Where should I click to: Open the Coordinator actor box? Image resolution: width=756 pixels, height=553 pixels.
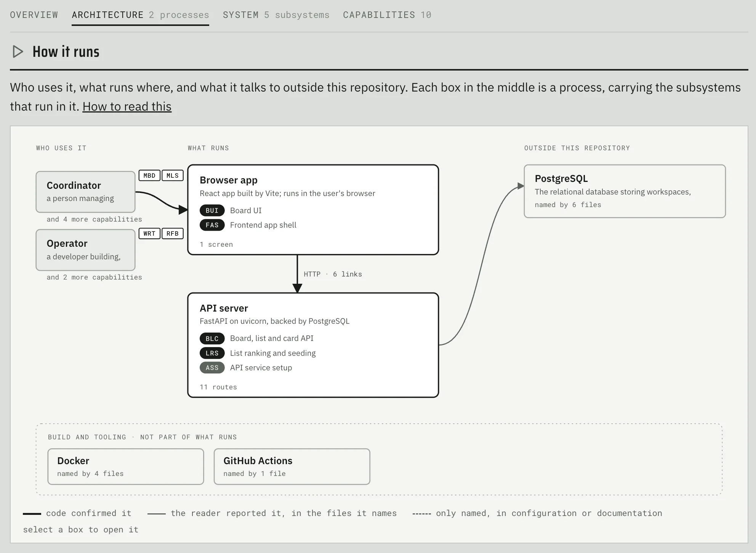click(85, 192)
